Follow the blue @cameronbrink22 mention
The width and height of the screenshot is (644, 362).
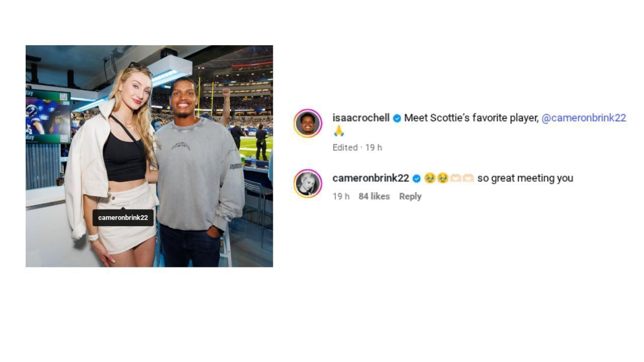pyautogui.click(x=584, y=118)
